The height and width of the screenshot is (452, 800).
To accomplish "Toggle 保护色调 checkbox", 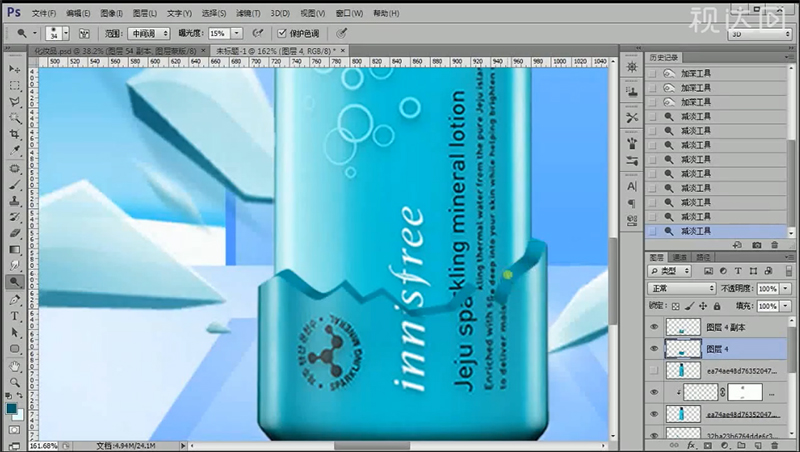I will click(282, 34).
